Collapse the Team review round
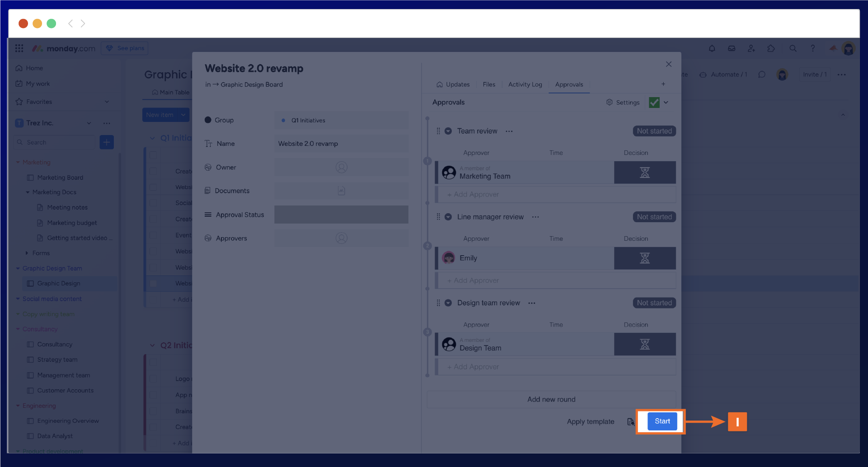868x467 pixels. [448, 131]
